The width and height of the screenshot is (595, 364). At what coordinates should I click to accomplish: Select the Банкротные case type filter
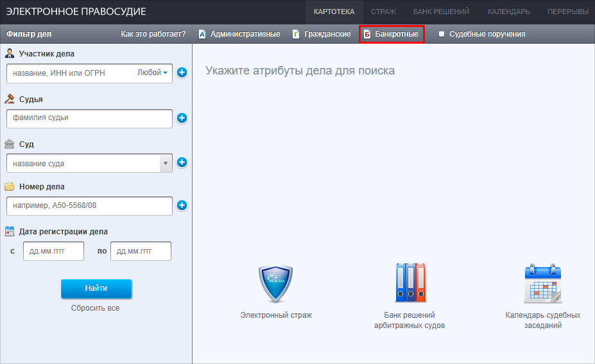pos(392,34)
